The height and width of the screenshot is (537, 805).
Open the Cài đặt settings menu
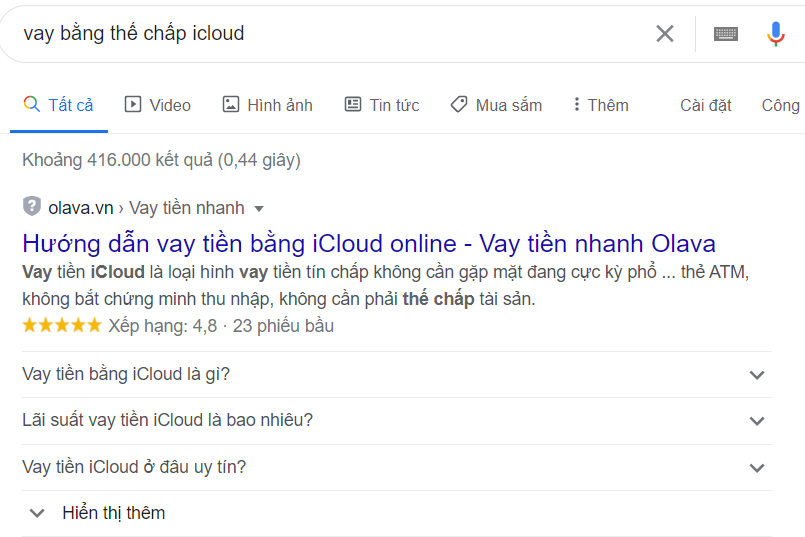(706, 105)
